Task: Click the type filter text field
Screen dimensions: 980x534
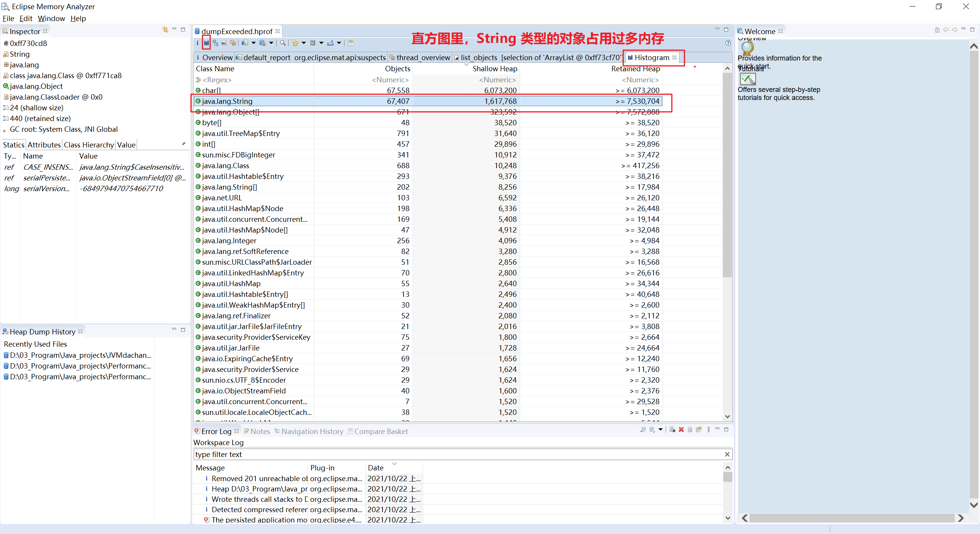Action: point(459,454)
